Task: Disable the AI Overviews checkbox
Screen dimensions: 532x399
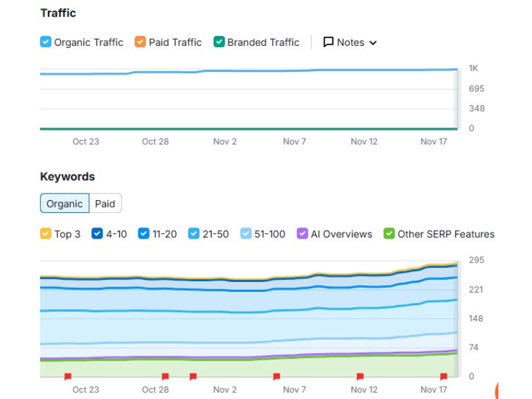Action: coord(302,233)
